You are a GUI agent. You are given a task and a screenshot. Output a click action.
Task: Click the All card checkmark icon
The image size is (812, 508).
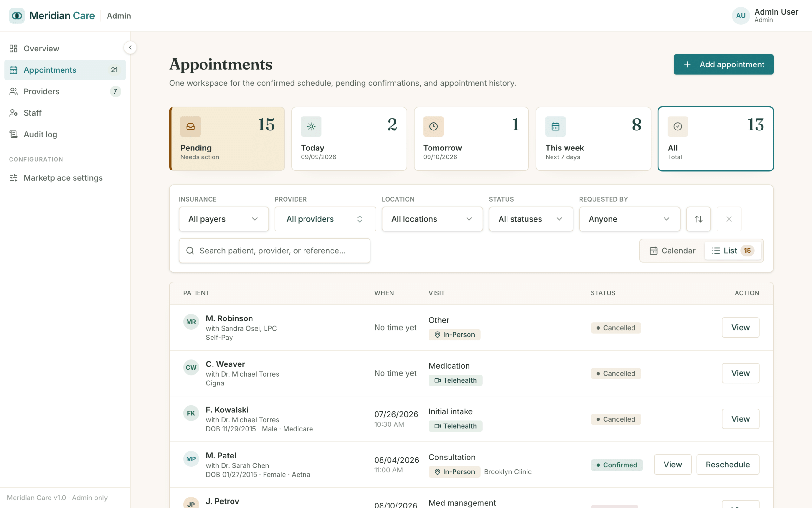click(678, 126)
